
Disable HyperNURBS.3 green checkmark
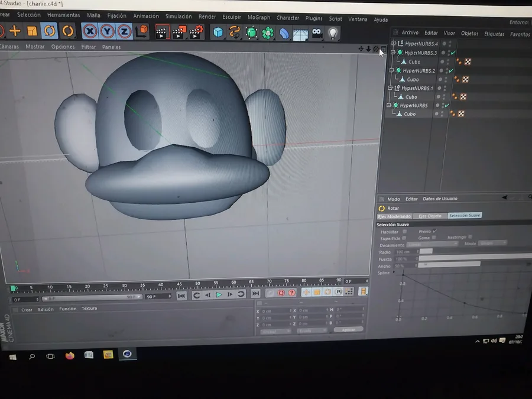(453, 53)
